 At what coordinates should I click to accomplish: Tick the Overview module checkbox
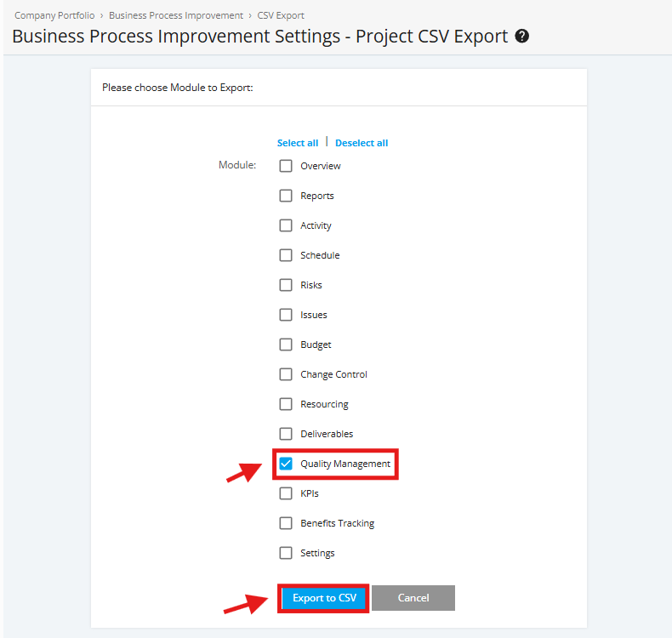(286, 166)
